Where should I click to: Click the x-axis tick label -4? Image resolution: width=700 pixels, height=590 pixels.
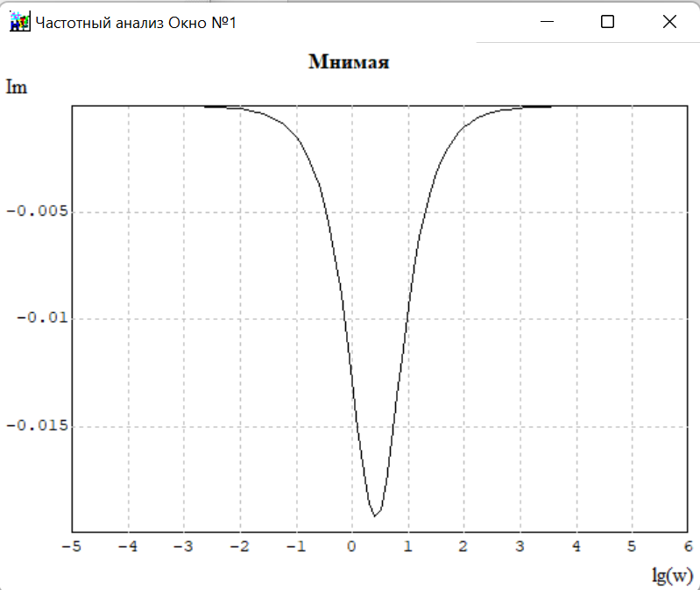click(x=128, y=546)
